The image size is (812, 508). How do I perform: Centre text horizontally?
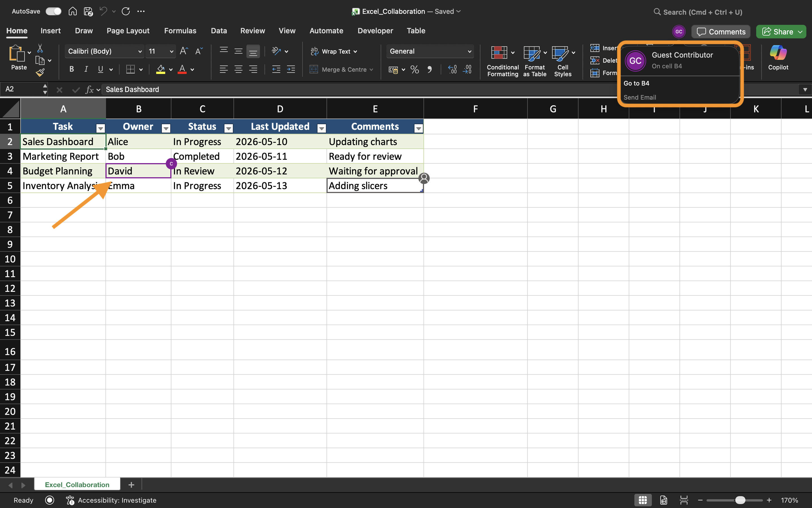pos(239,69)
